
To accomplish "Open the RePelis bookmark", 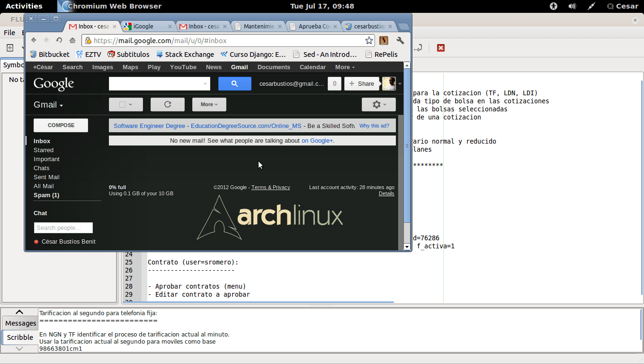I will (382, 55).
